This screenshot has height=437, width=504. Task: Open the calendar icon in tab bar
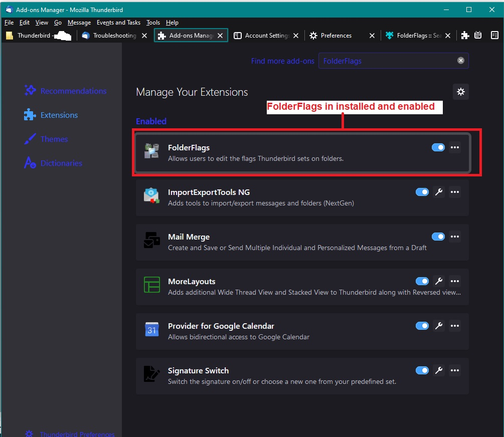click(x=478, y=36)
